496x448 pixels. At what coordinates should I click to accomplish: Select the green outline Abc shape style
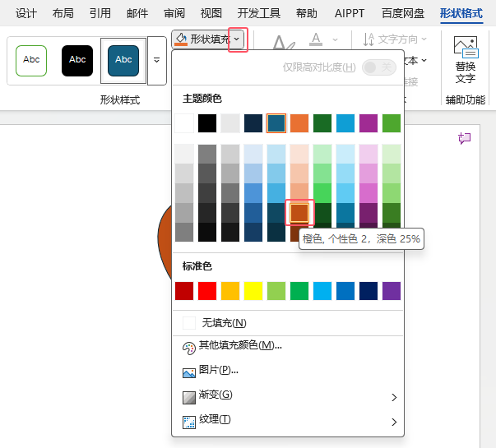(x=31, y=60)
